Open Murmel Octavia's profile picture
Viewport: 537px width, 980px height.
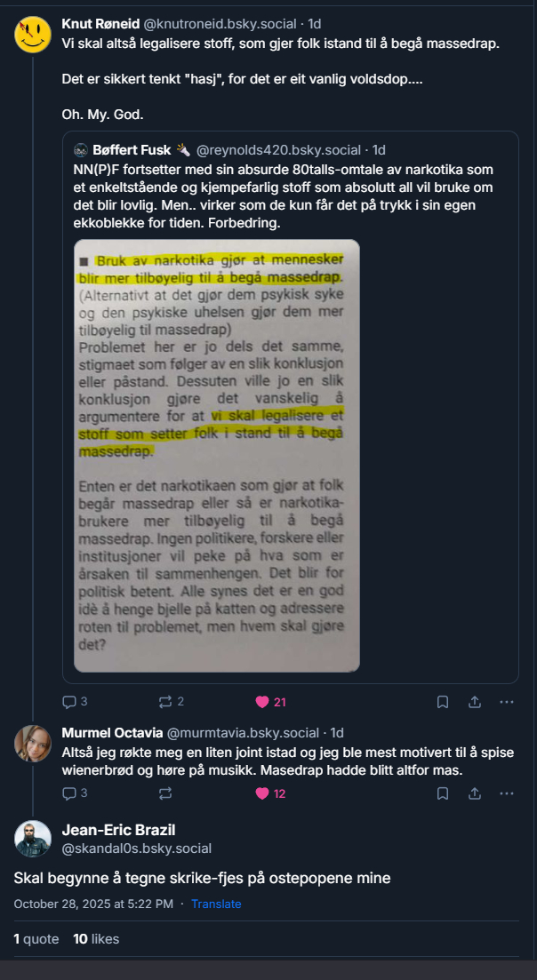coord(33,744)
